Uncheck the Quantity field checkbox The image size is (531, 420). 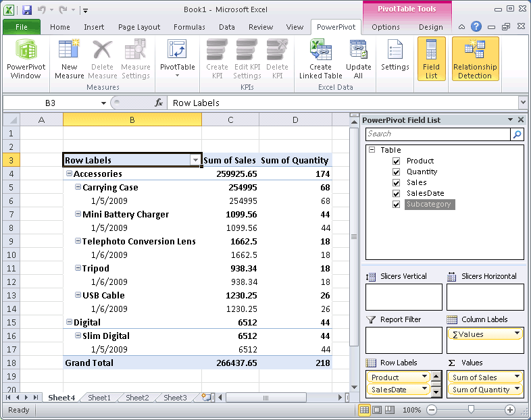[x=396, y=172]
